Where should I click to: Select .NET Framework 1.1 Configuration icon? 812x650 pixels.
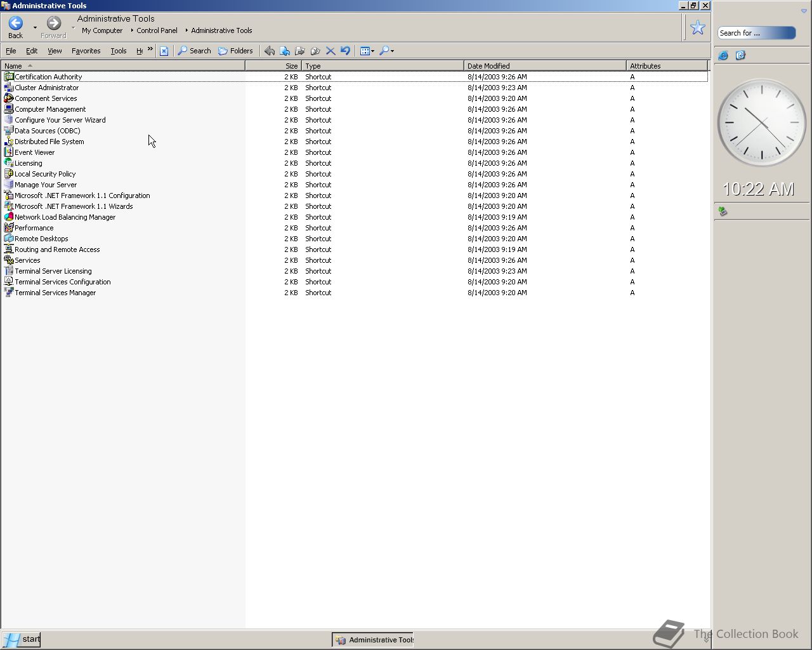[x=9, y=196]
